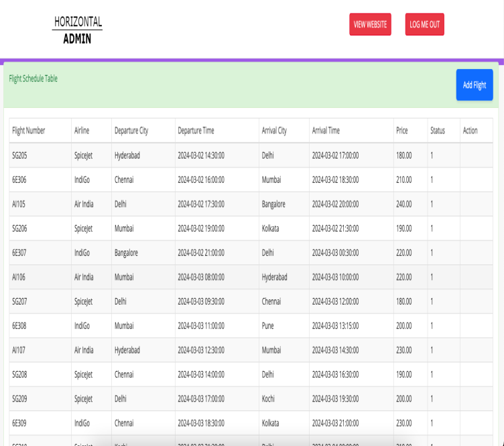This screenshot has width=504, height=446.
Task: Open the Horizontal Admin logo link
Action: click(x=77, y=30)
